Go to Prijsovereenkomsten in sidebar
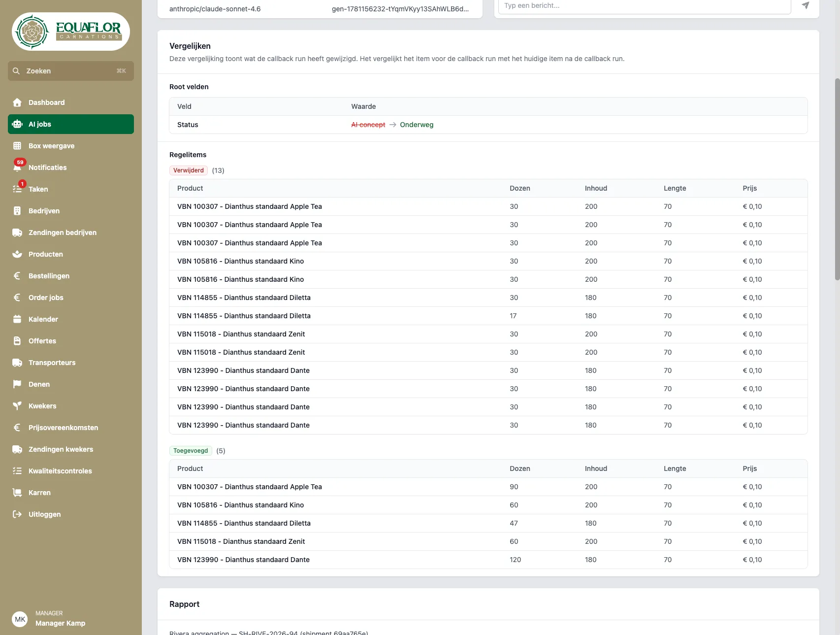 (x=71, y=428)
